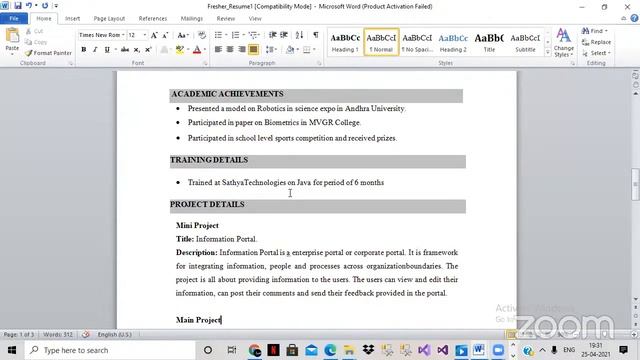Open the File tab
This screenshot has height=360, width=640.
point(14,18)
